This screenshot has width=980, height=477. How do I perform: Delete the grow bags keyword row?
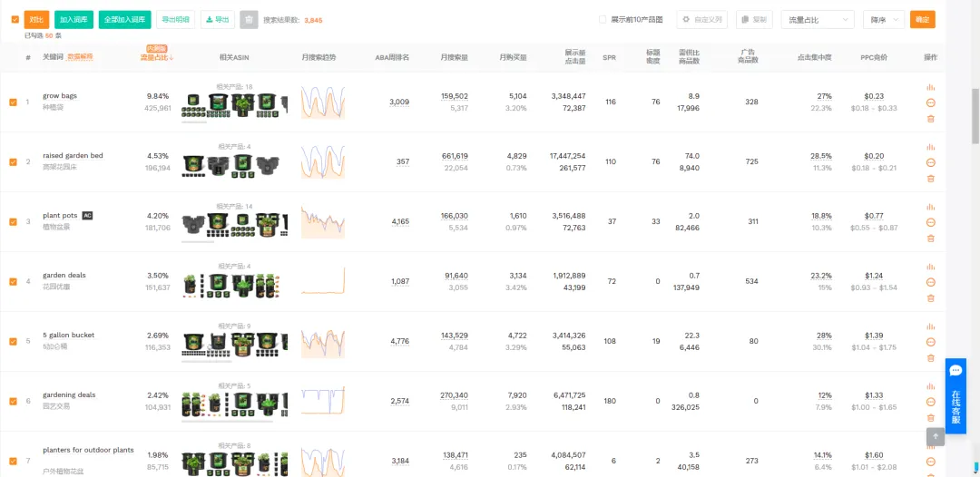[x=931, y=119]
